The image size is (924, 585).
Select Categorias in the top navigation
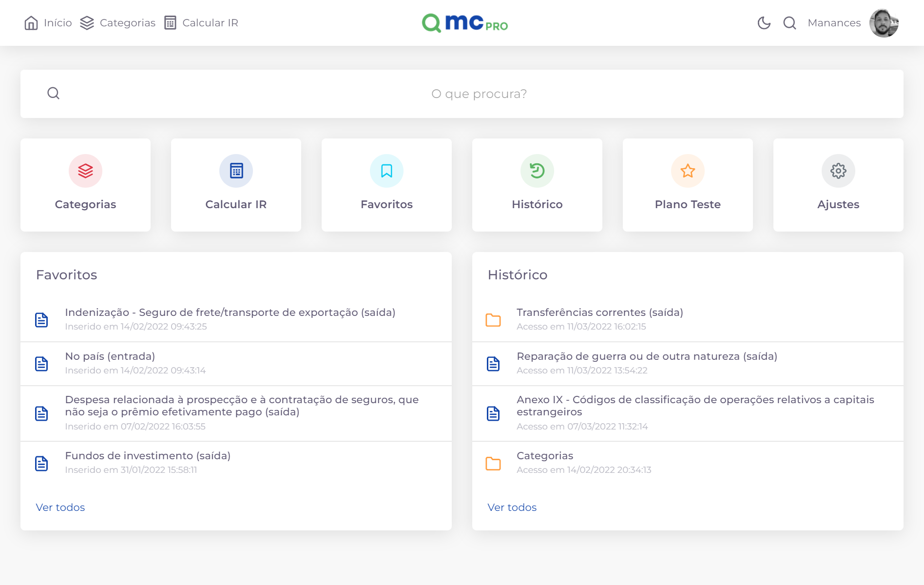118,23
